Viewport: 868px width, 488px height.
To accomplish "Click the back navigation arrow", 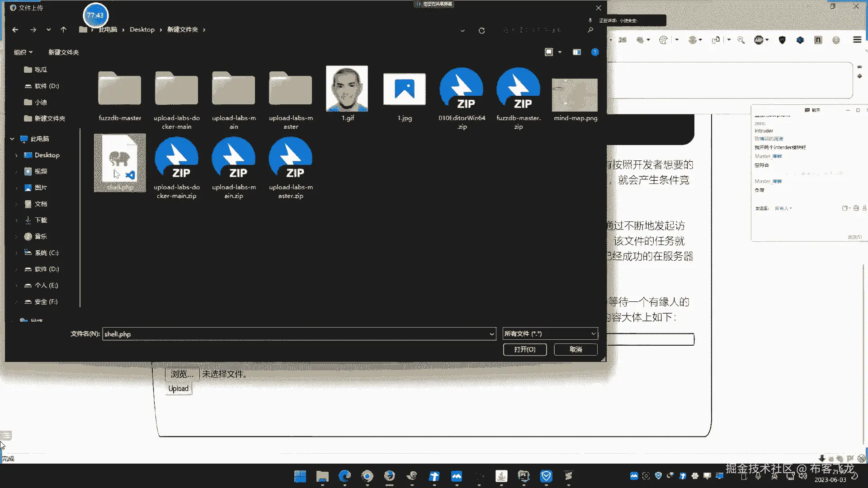I will 15,30.
